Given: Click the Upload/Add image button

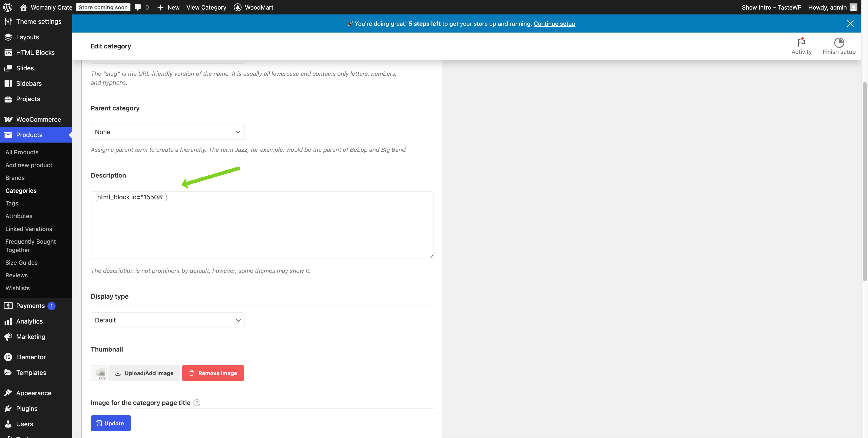Looking at the screenshot, I should (144, 373).
